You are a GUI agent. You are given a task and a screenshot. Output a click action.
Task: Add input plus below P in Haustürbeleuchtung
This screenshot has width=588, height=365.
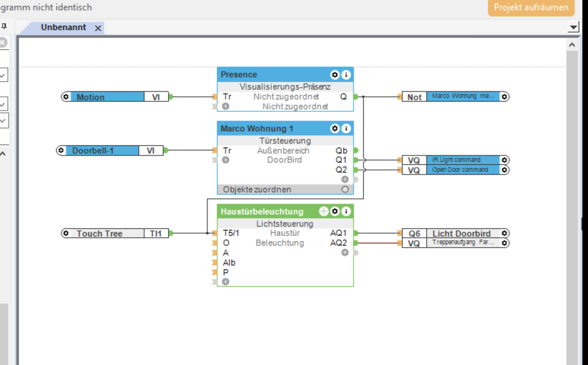[226, 282]
